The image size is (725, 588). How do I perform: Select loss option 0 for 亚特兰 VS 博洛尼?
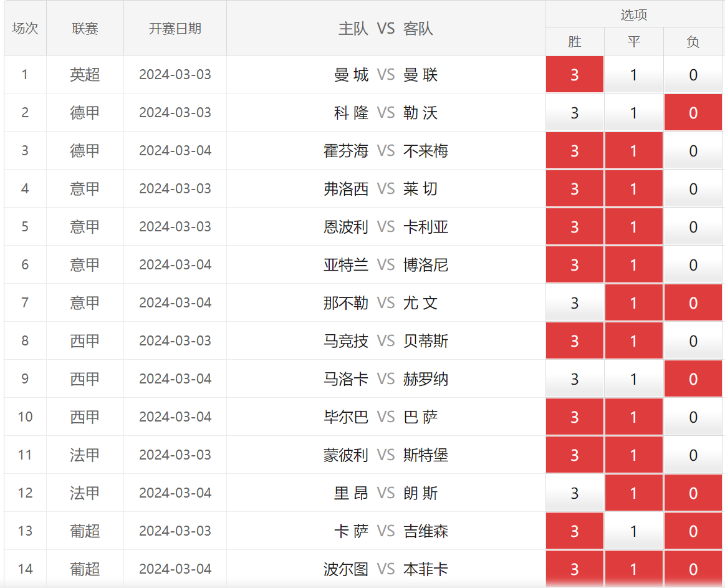coord(693,264)
